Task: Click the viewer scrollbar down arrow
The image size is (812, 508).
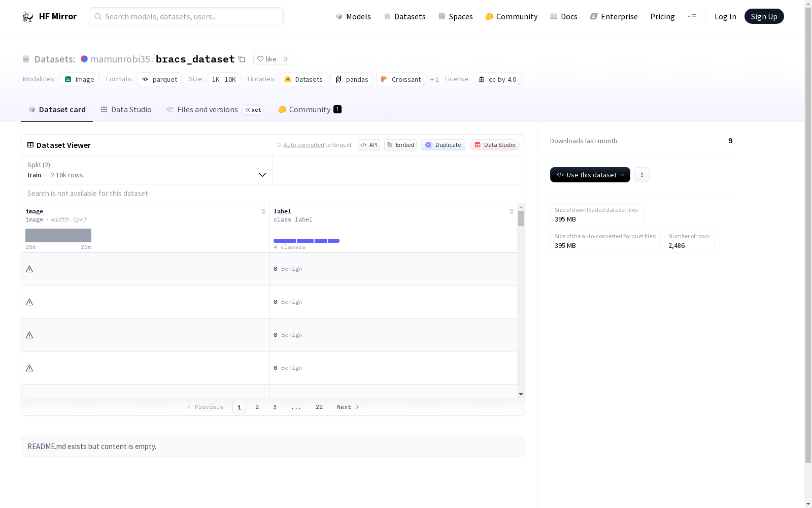Action: [521, 394]
